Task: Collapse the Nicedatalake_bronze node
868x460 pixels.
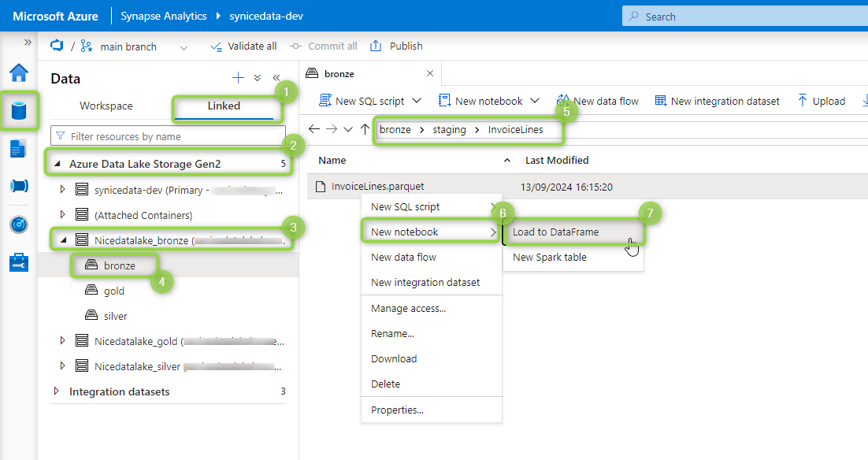Action: click(63, 239)
